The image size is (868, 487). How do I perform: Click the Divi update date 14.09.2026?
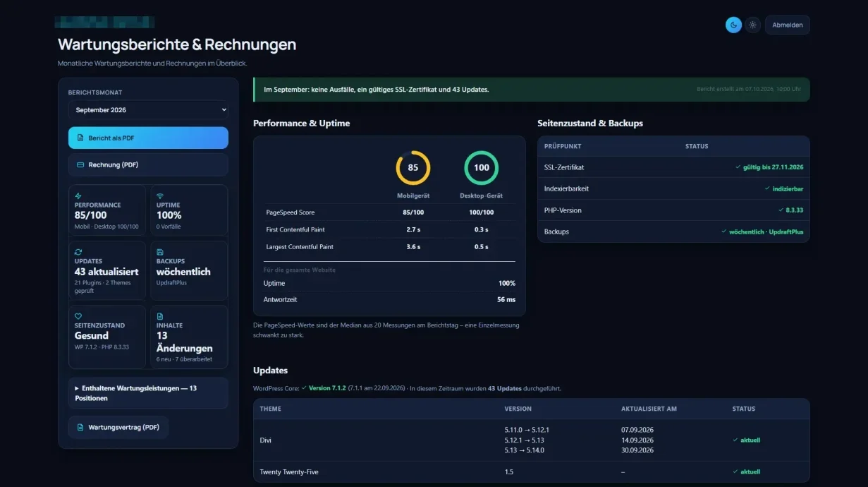coord(637,440)
